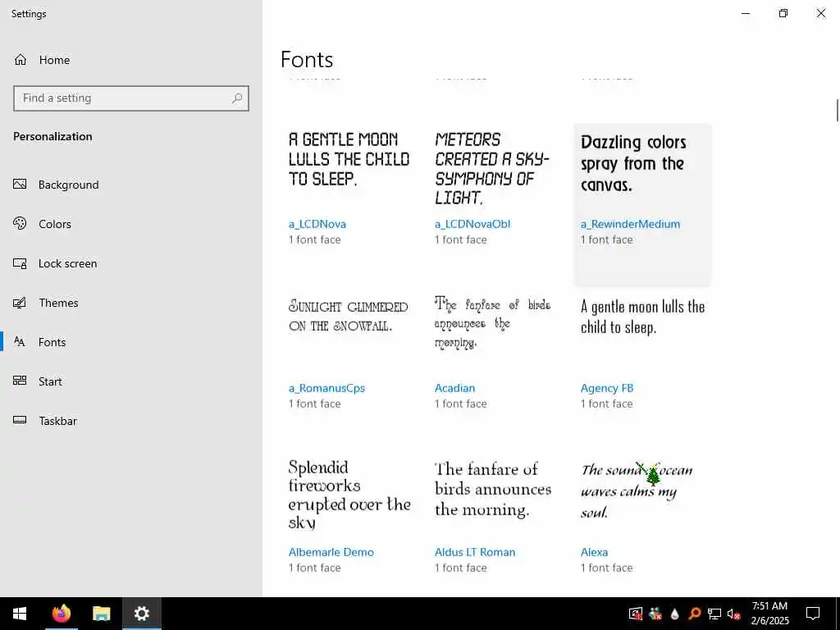
Task: Click the Settings gear taskbar icon
Action: tap(142, 614)
